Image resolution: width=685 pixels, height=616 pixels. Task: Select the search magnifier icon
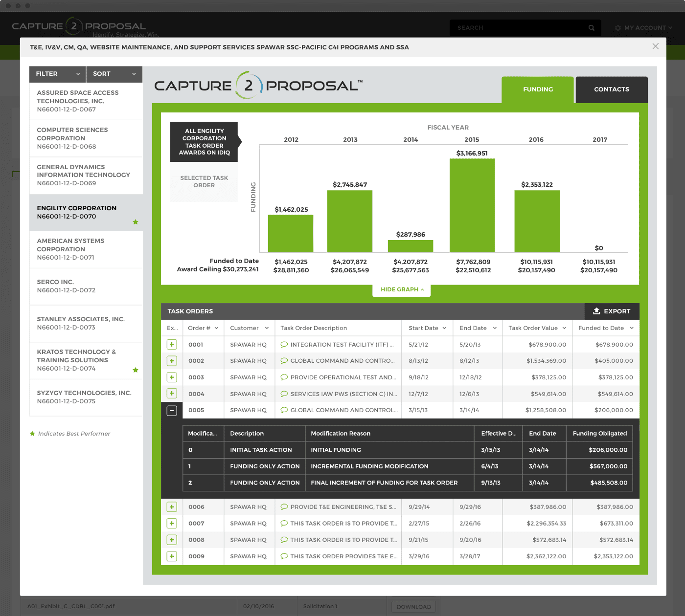coord(591,28)
